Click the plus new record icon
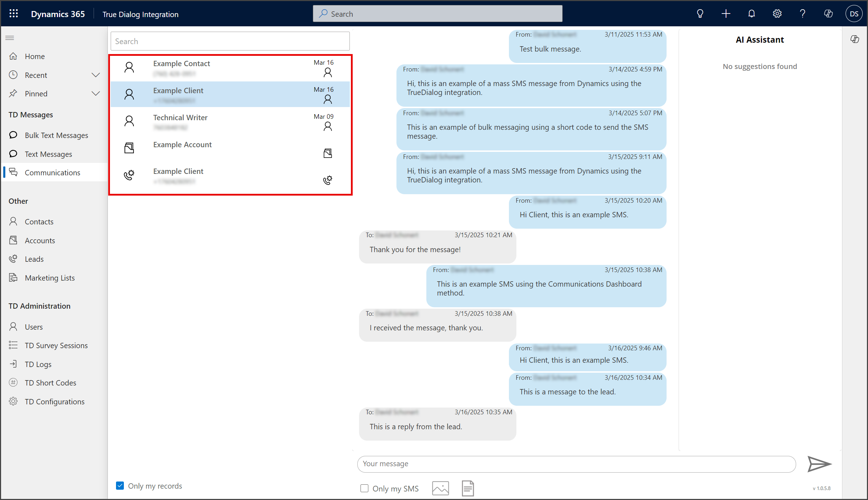The height and width of the screenshot is (500, 868). (726, 14)
